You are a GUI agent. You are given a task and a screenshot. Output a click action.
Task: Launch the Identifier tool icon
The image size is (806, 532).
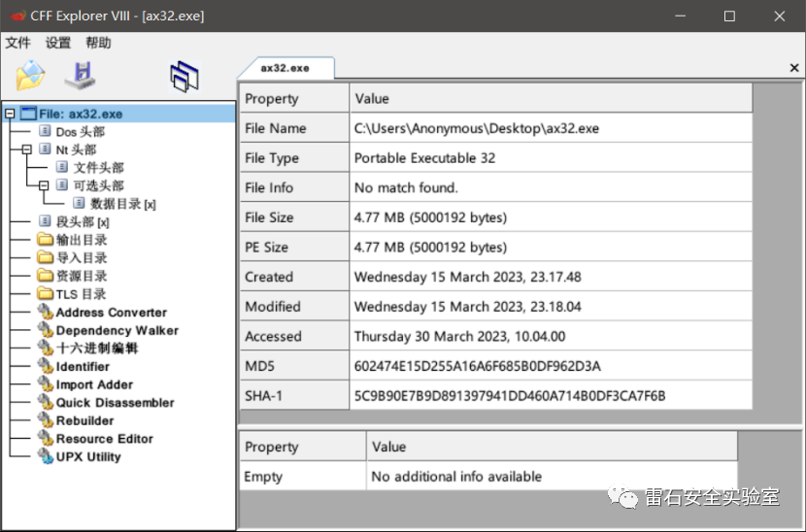tap(46, 366)
